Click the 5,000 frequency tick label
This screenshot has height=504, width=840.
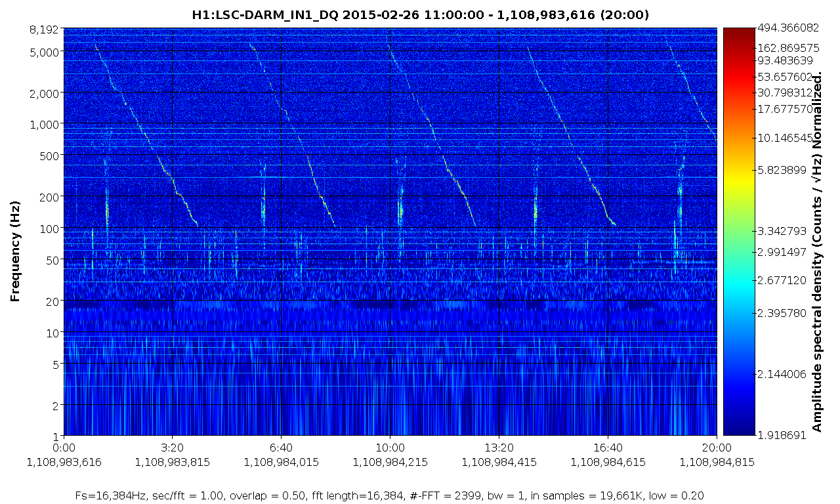[45, 52]
